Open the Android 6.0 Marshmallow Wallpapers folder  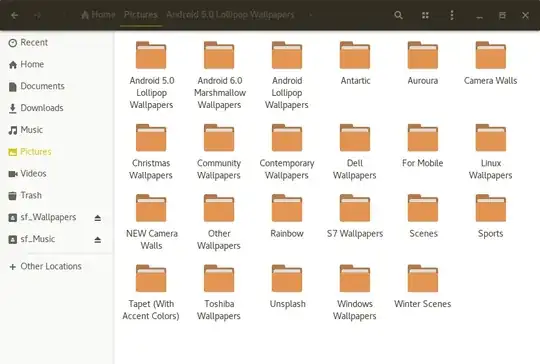(219, 75)
